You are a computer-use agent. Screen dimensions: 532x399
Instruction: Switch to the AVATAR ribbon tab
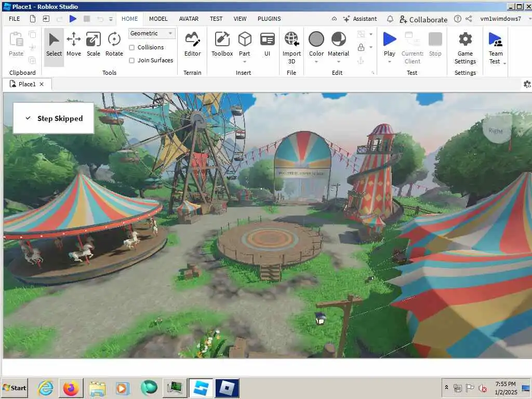189,19
